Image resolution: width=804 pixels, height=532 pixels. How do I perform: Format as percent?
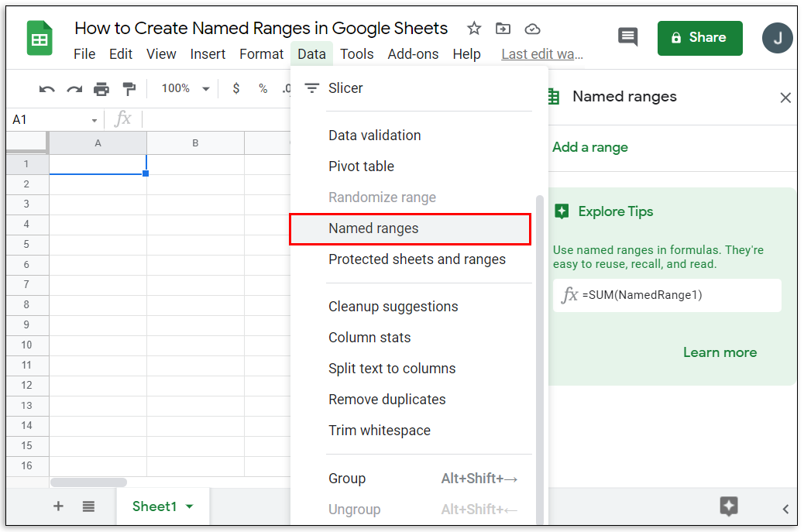pos(263,88)
